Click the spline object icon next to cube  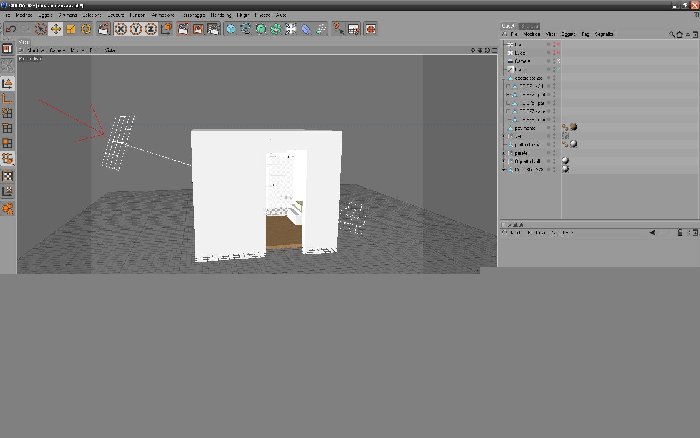coord(246,29)
